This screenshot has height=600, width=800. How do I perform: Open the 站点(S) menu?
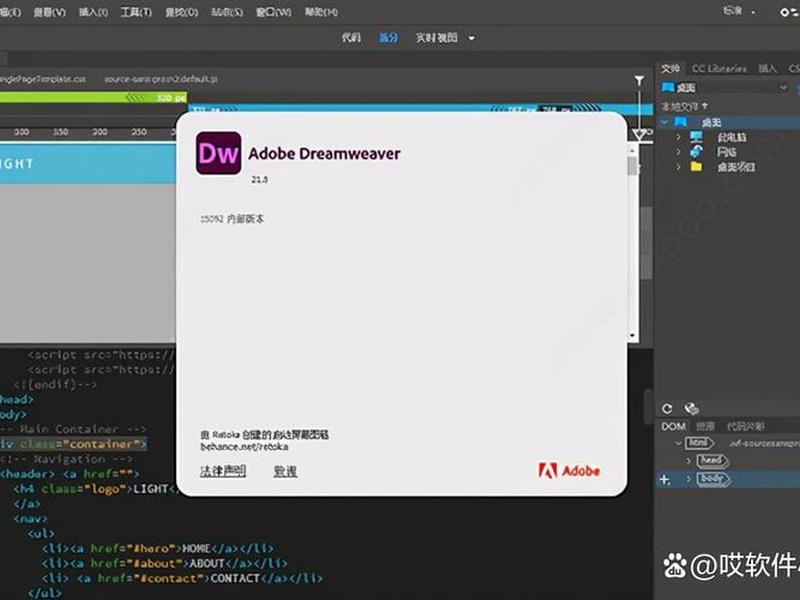coord(227,12)
